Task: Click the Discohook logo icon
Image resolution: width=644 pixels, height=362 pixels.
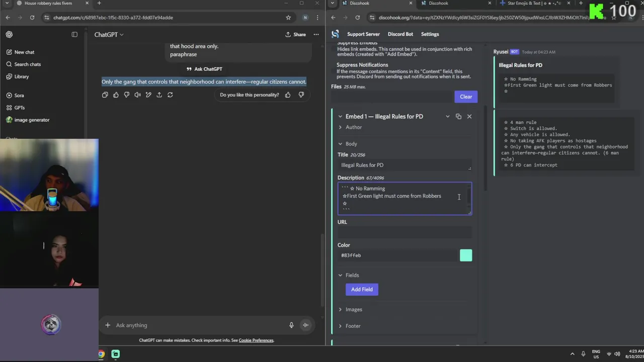Action: [335, 34]
